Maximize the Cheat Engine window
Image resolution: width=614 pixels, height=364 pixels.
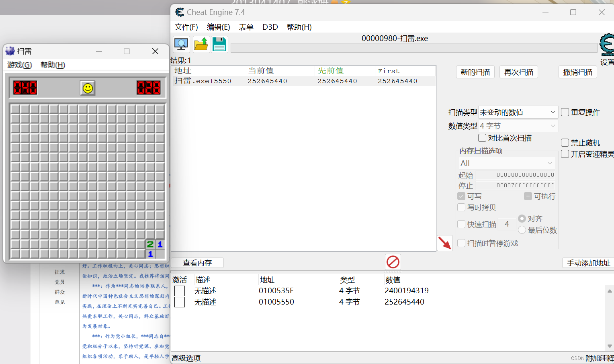[x=573, y=12]
